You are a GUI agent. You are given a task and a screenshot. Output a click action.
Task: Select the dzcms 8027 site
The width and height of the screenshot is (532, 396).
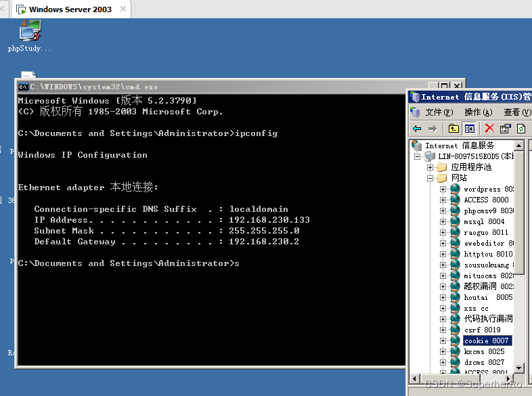click(484, 363)
